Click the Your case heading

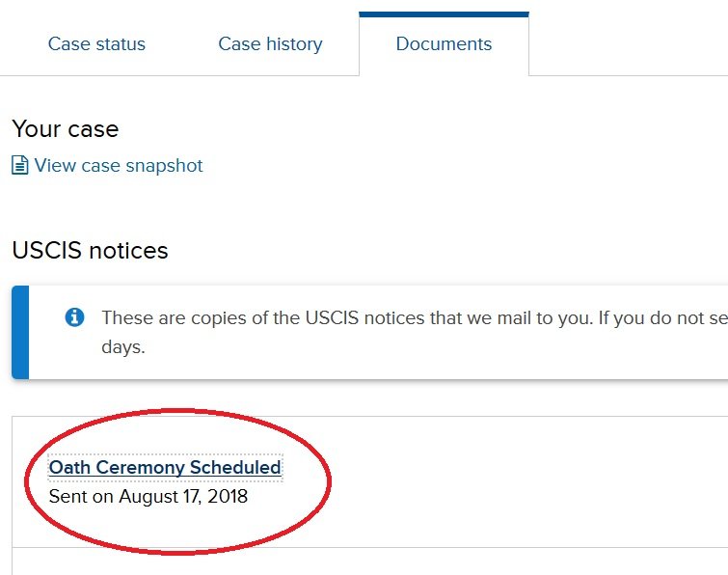pyautogui.click(x=66, y=128)
